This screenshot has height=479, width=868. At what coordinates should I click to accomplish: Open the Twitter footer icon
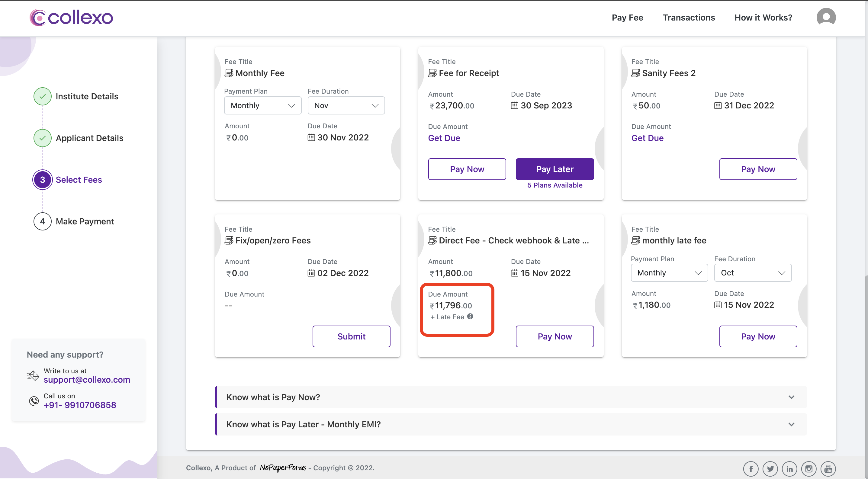click(770, 468)
